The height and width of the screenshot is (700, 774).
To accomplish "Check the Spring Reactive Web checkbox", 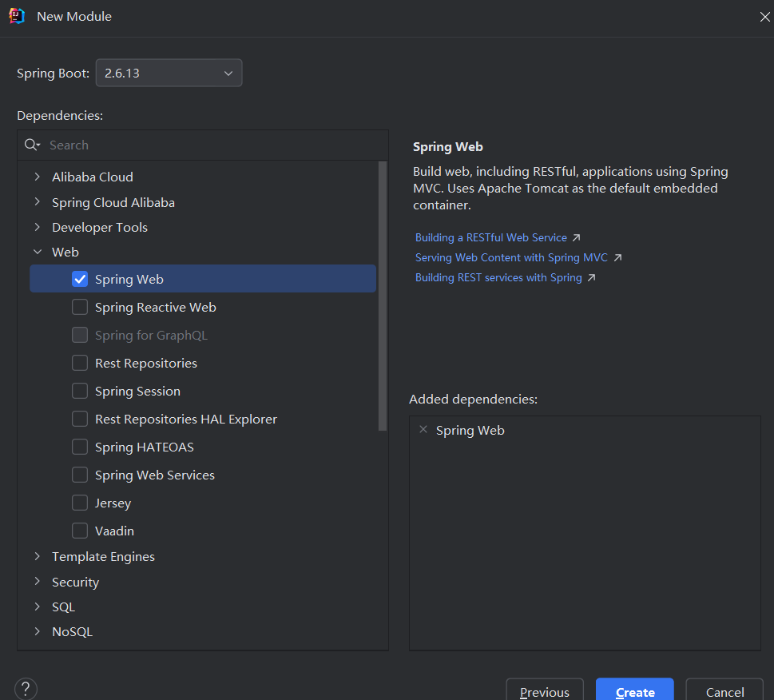I will [79, 307].
